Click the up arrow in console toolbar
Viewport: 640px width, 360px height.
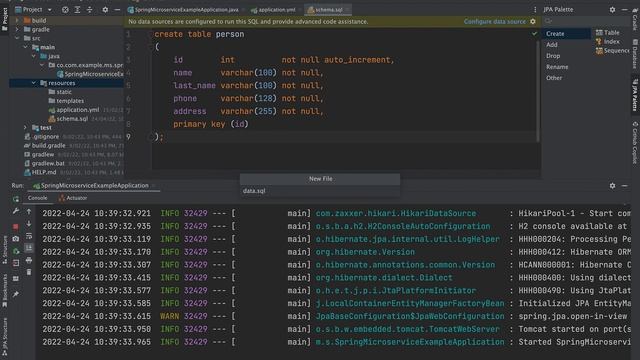(29, 211)
